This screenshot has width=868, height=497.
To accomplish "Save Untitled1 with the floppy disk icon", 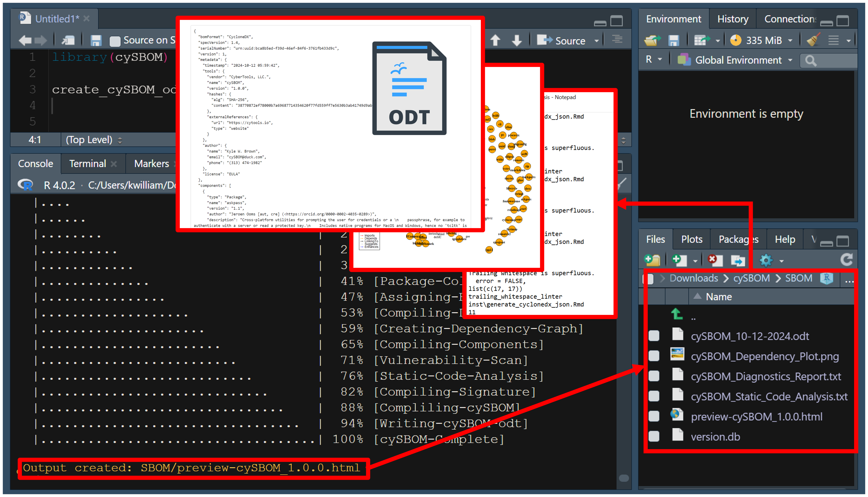I will (96, 41).
